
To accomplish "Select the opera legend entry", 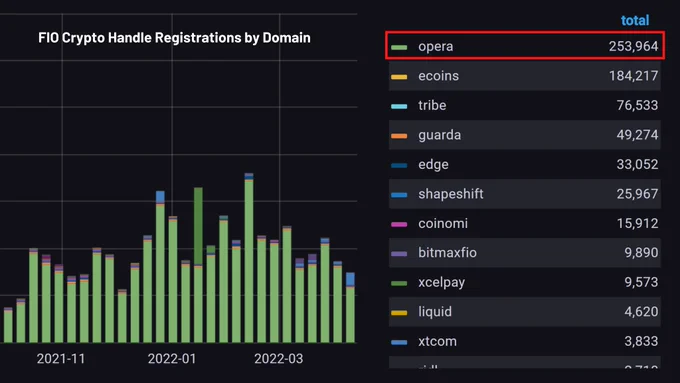I will click(525, 46).
